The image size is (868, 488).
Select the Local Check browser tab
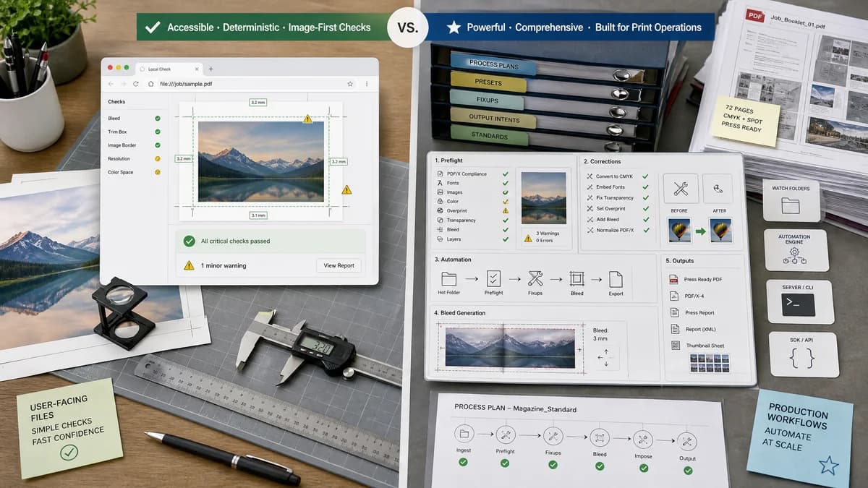(x=170, y=69)
